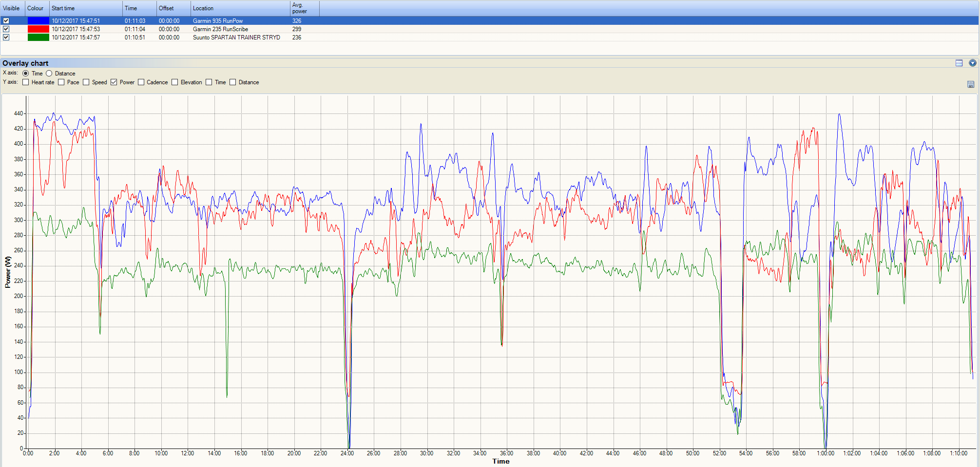Sort by the Visible column header

[x=13, y=8]
